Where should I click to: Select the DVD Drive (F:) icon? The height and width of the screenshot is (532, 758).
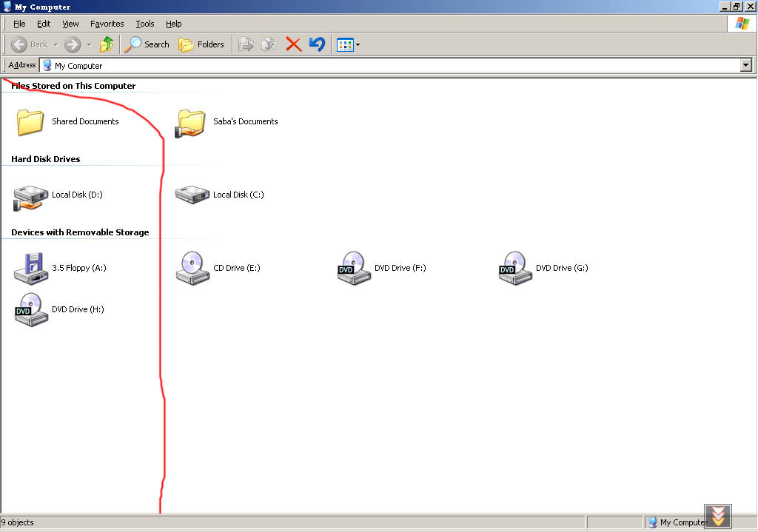pos(354,268)
